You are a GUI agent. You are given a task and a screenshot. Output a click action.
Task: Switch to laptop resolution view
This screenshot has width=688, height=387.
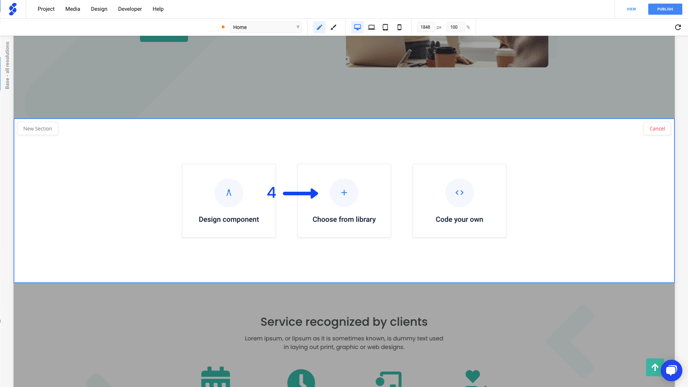[x=371, y=27]
